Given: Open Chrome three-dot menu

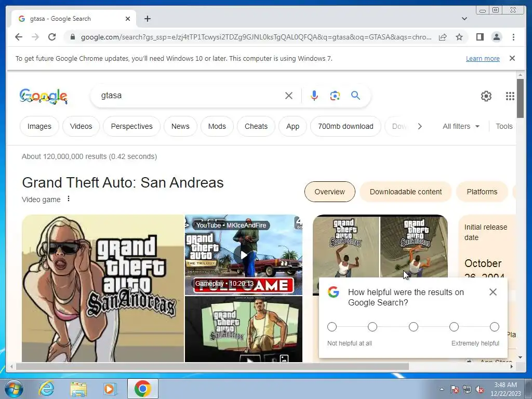Looking at the screenshot, I should (513, 37).
